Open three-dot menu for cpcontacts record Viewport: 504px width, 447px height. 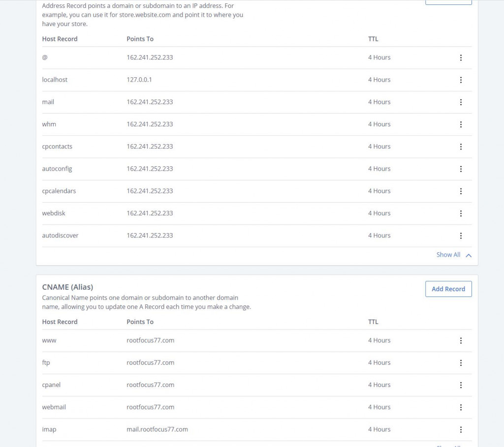pos(461,147)
